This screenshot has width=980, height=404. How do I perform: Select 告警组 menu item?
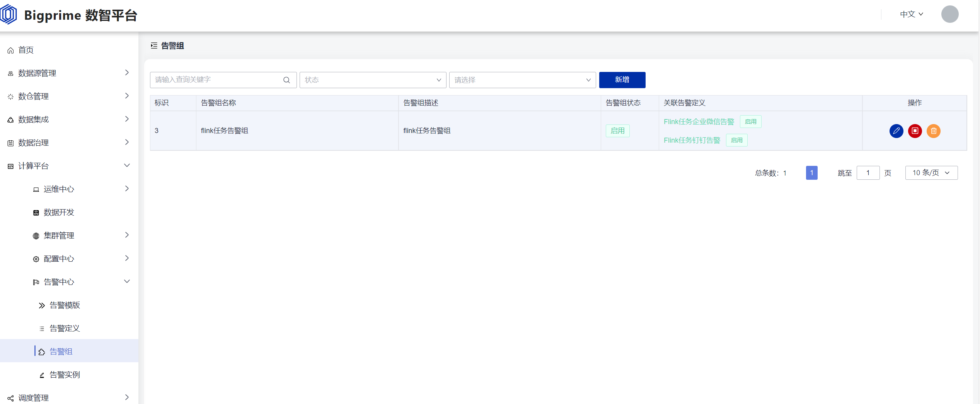pyautogui.click(x=69, y=351)
